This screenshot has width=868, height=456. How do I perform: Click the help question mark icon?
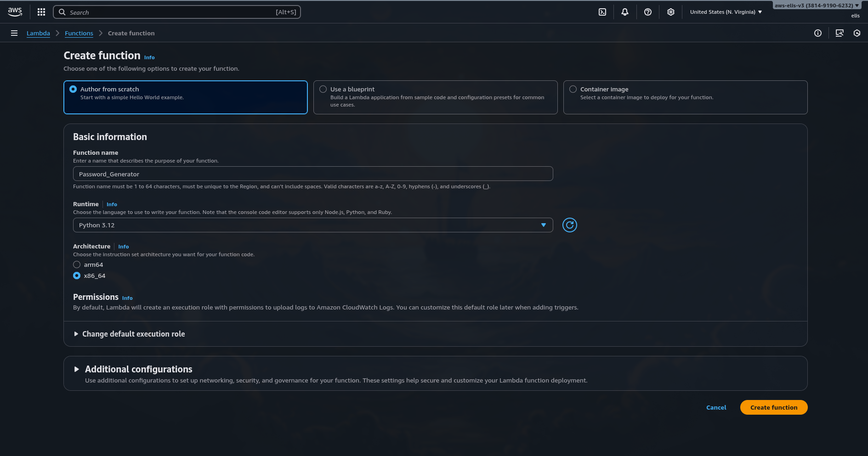click(x=647, y=12)
